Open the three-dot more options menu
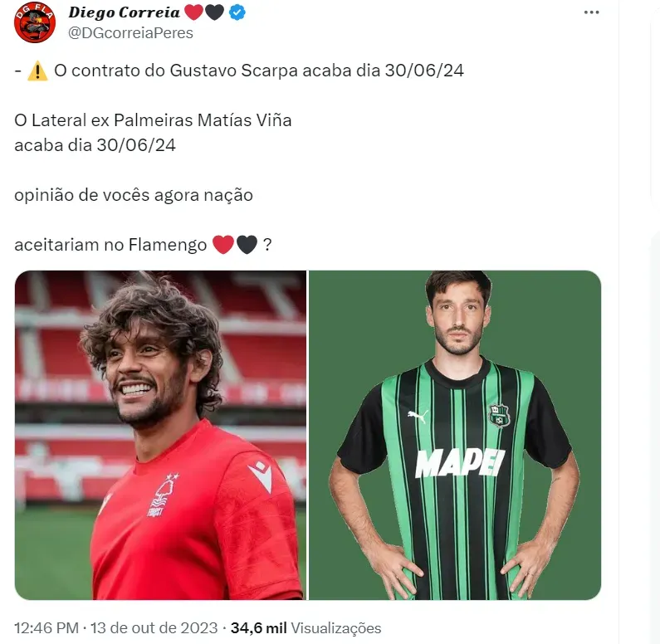This screenshot has height=644, width=660. click(591, 12)
